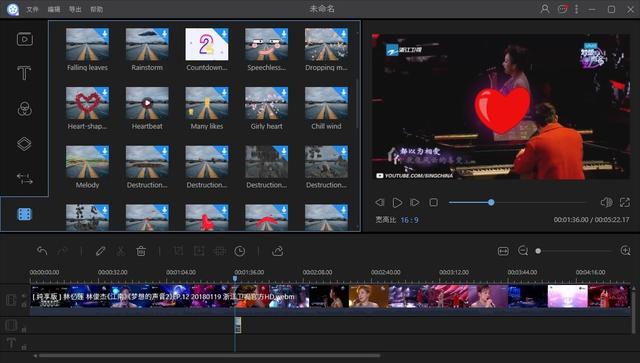The image size is (640, 363).
Task: Open the 16:9 aspect ratio selector
Action: point(409,220)
